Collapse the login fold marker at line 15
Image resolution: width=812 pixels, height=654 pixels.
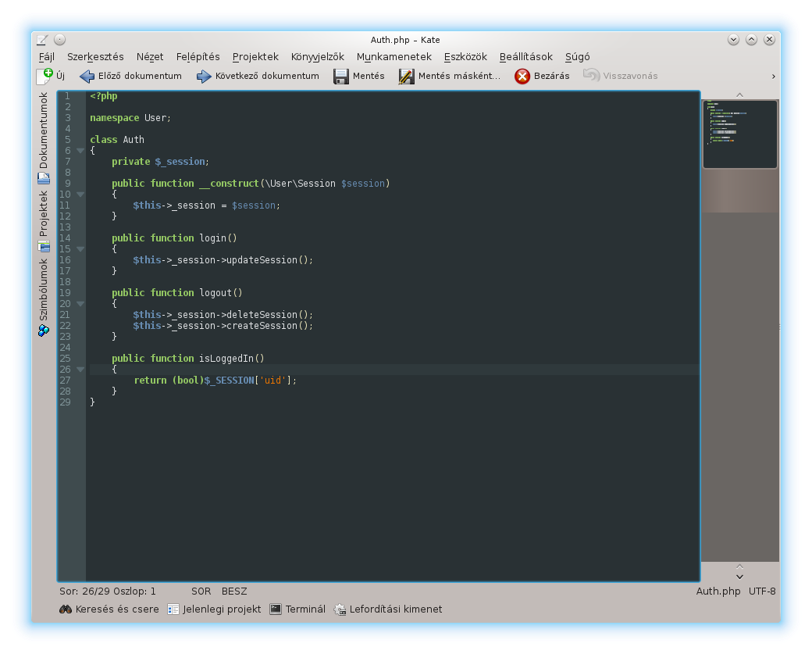pyautogui.click(x=80, y=249)
